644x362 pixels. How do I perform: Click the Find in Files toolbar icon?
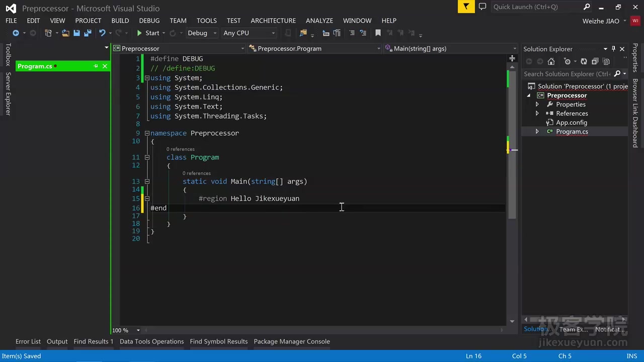click(x=303, y=33)
